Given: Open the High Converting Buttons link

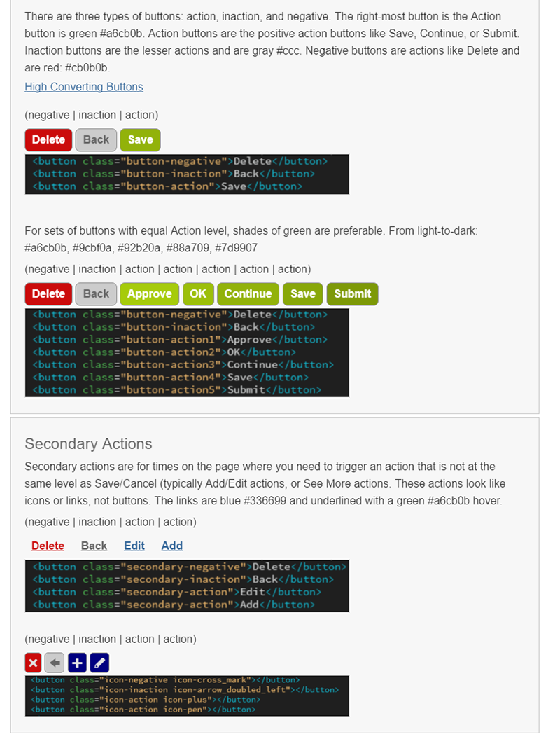Looking at the screenshot, I should (x=84, y=87).
